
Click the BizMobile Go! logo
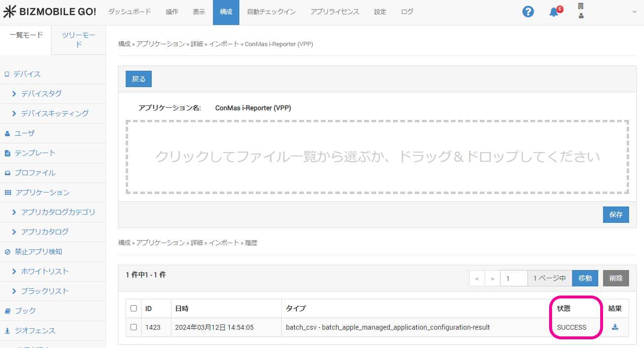point(50,12)
